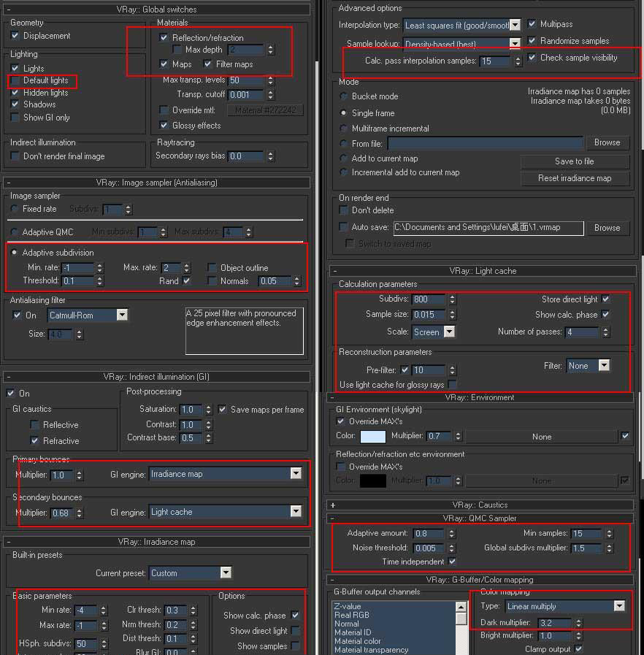The height and width of the screenshot is (655, 644).
Task: Click Browse next to Auto save
Action: [607, 228]
